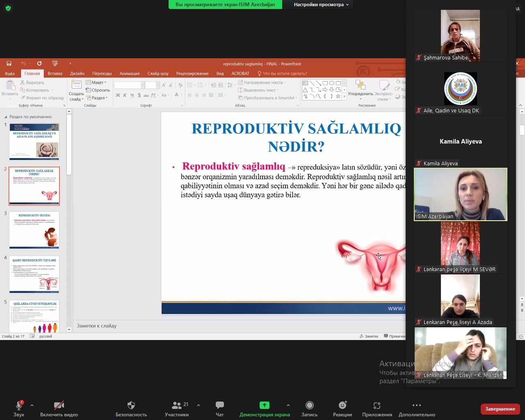Click the Вырезать scissors icon
525x420 pixels.
(x=23, y=82)
